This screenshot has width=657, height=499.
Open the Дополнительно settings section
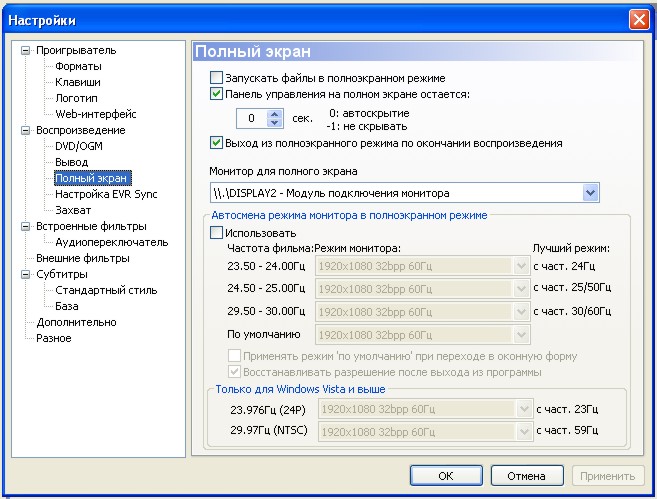(x=76, y=322)
